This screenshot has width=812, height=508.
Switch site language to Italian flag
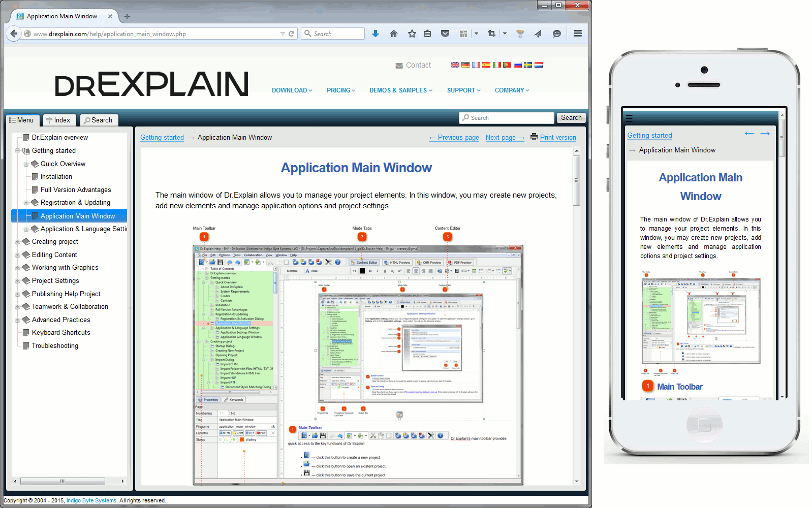pos(497,65)
